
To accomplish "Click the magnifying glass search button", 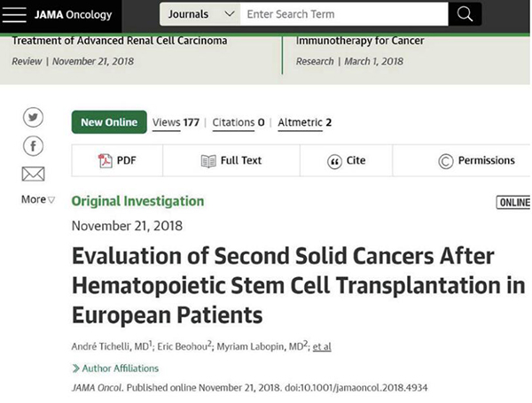I will pyautogui.click(x=465, y=14).
